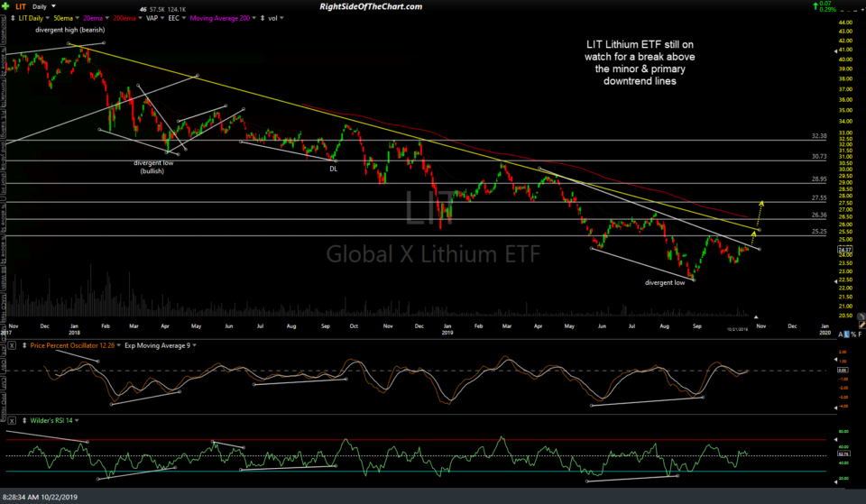Open the LIT ticker symbol field

click(19, 6)
